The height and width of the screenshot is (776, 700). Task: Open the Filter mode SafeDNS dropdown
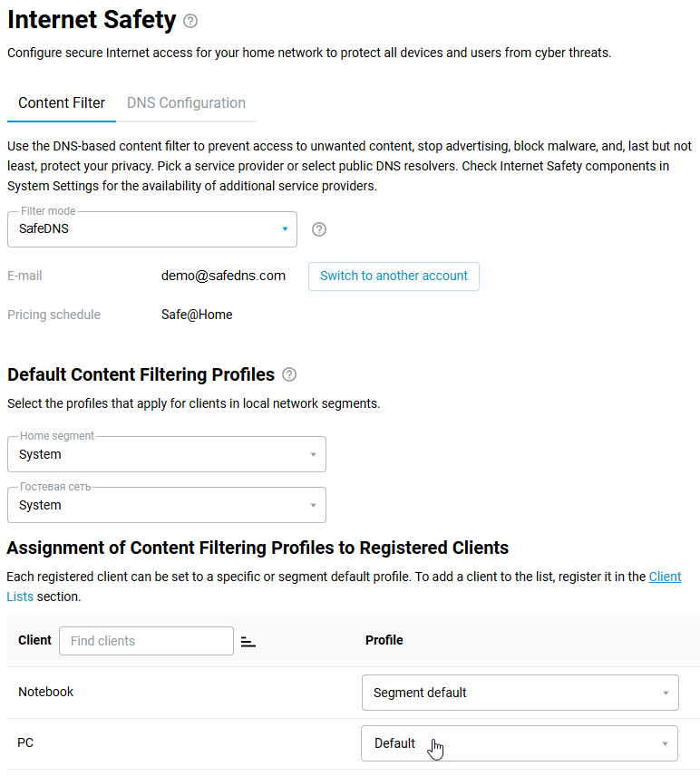[x=152, y=229]
